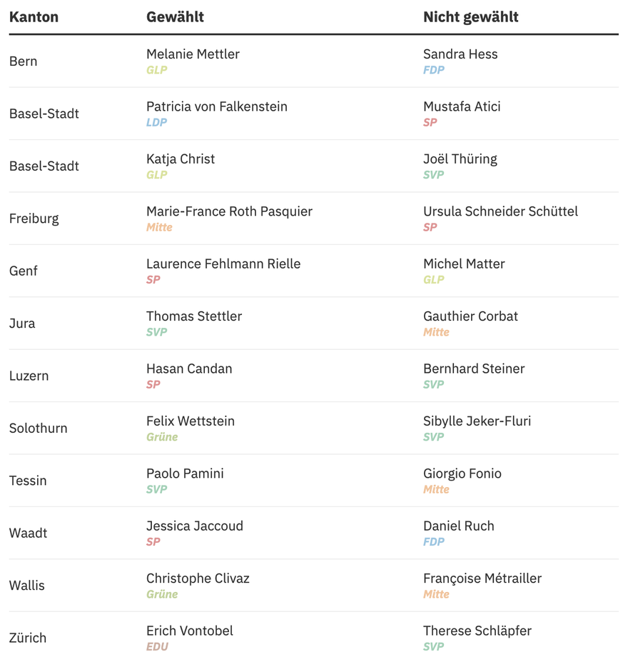The image size is (623, 672).
Task: Click the Nicht gewählt column header
Action: coord(470,17)
